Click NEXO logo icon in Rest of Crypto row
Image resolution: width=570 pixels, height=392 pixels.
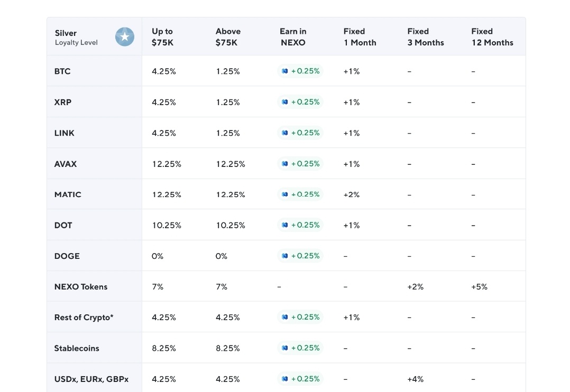[285, 317]
